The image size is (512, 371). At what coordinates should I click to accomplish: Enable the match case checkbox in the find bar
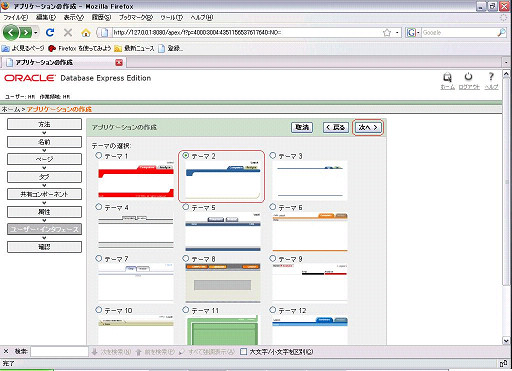244,352
